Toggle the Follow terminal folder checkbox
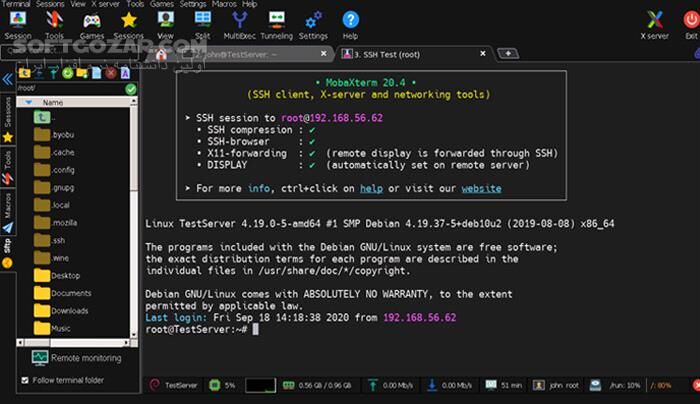The height and width of the screenshot is (404, 700). coord(26,381)
